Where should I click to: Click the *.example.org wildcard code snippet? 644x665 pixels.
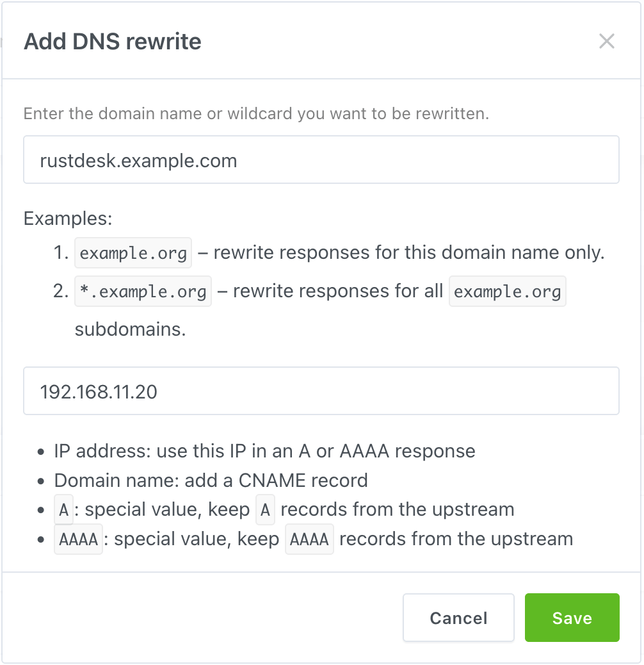click(143, 291)
